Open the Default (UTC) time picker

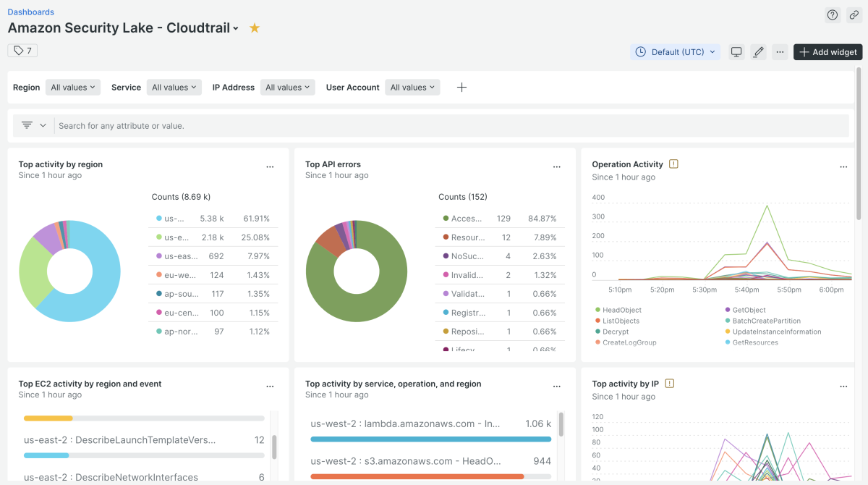(676, 52)
